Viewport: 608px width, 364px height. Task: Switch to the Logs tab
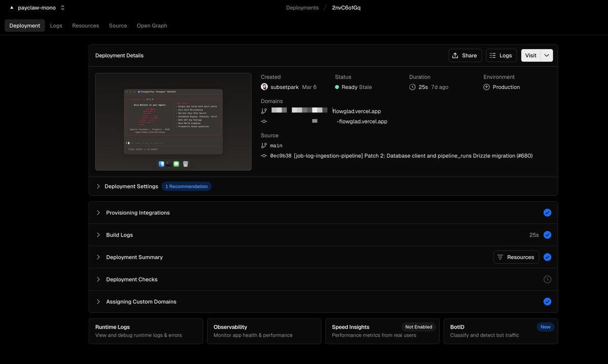point(56,25)
